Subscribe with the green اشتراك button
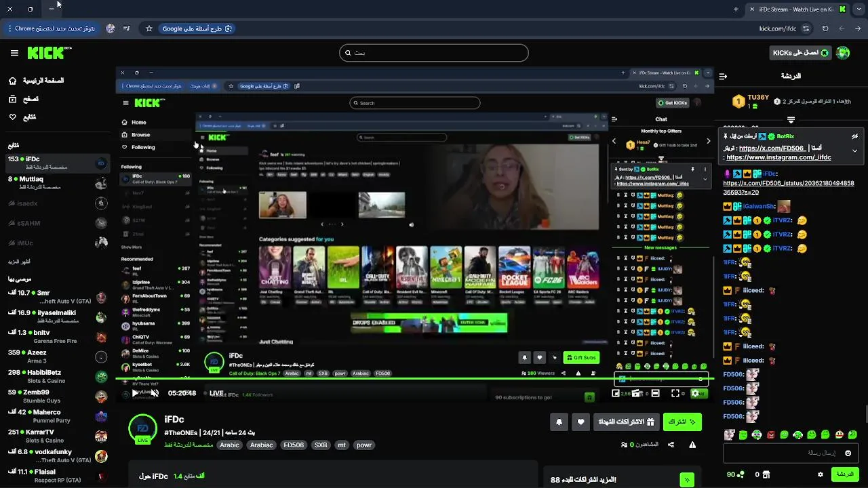Screen dimensions: 868x488 tap(682, 422)
